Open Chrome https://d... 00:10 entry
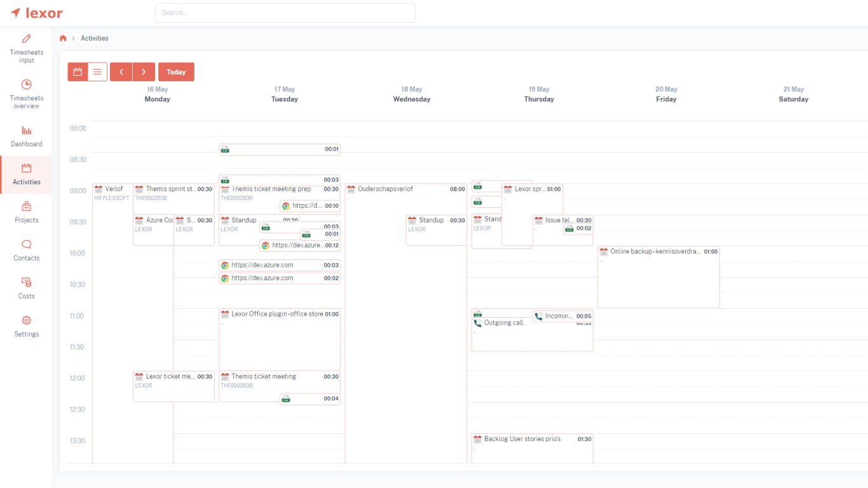Screen dimensions: 868x488 (310, 206)
